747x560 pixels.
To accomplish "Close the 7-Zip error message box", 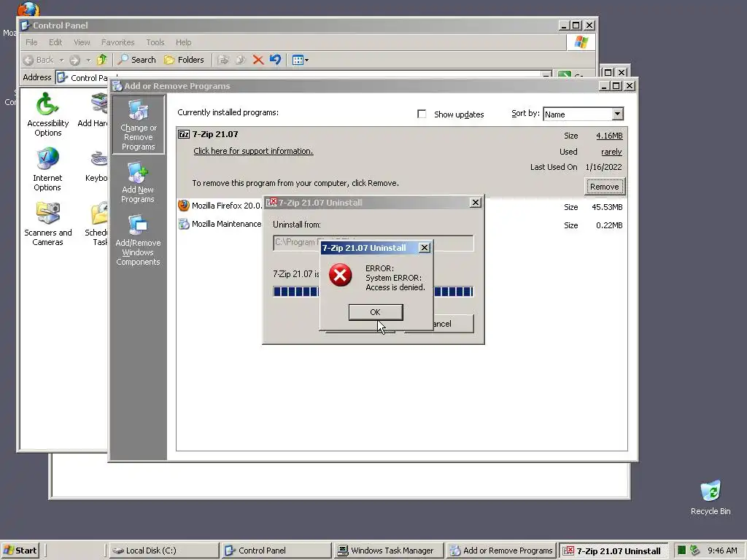I will (424, 248).
